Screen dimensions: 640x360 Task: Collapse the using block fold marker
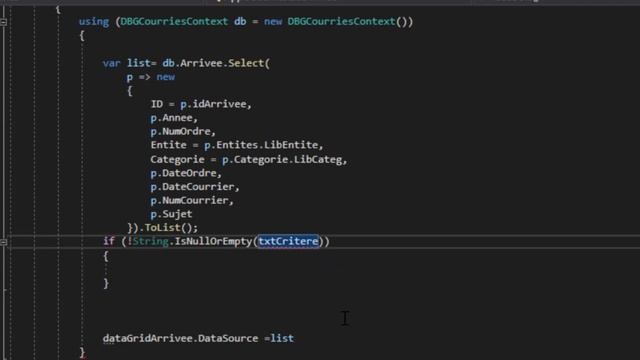point(3,22)
